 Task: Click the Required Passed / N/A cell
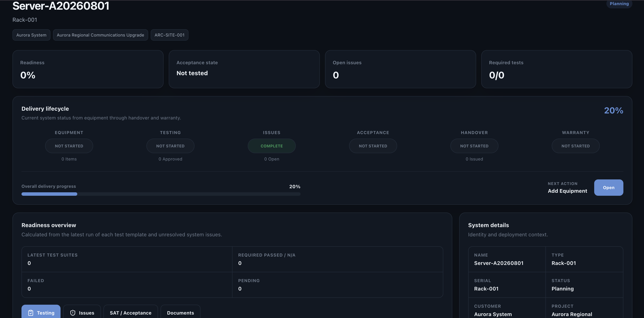[337, 259]
